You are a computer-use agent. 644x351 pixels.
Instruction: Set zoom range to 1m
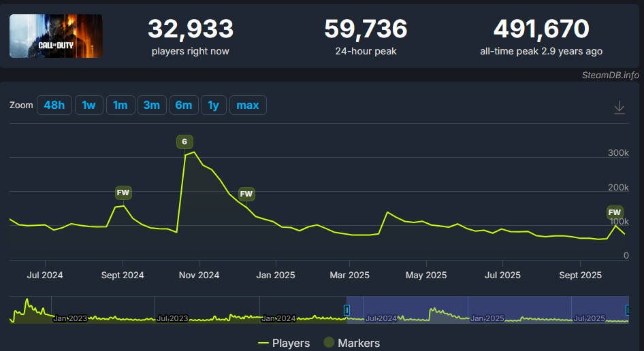(120, 105)
